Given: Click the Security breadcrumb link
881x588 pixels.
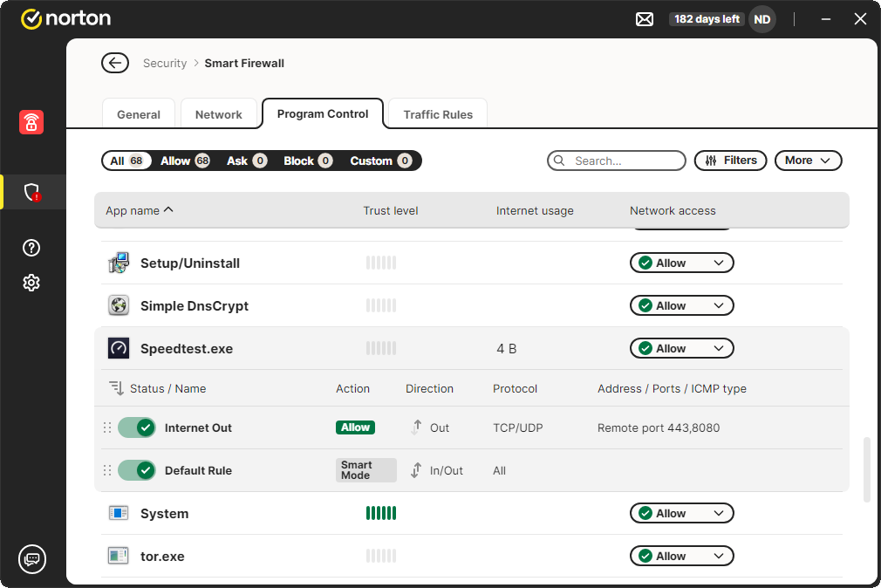Looking at the screenshot, I should [x=165, y=63].
